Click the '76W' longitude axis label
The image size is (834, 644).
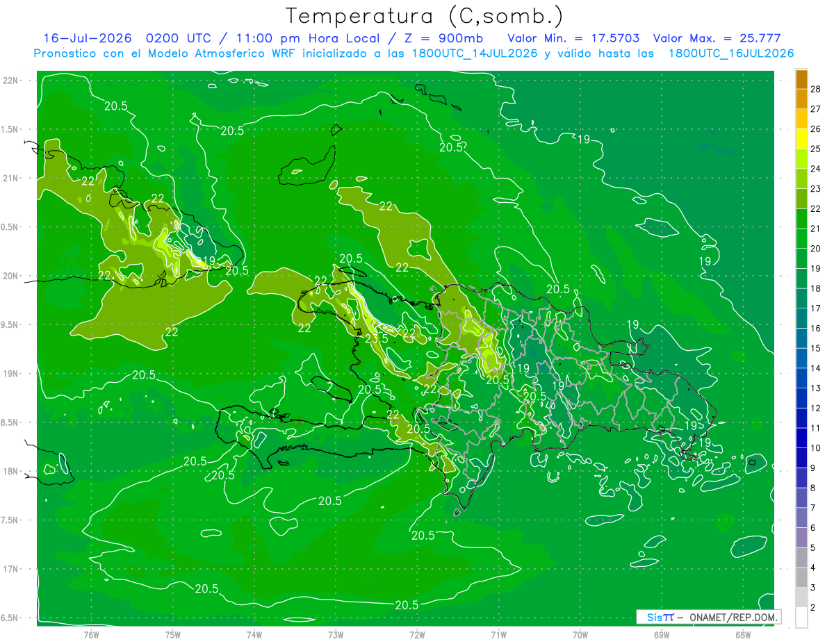point(91,635)
